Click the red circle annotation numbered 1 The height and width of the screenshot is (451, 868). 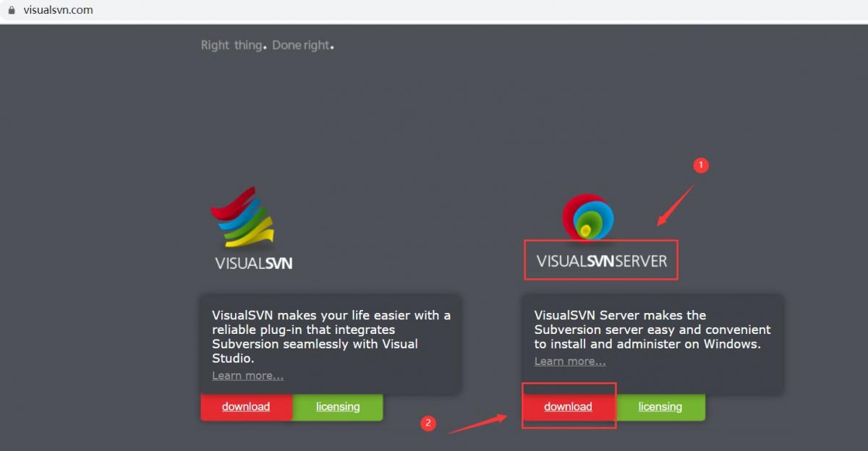(x=699, y=166)
